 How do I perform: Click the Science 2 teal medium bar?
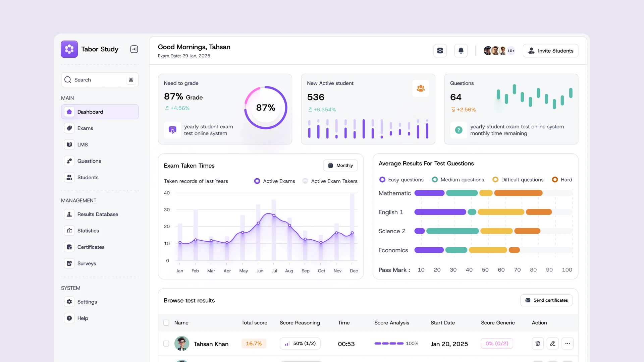[452, 231]
